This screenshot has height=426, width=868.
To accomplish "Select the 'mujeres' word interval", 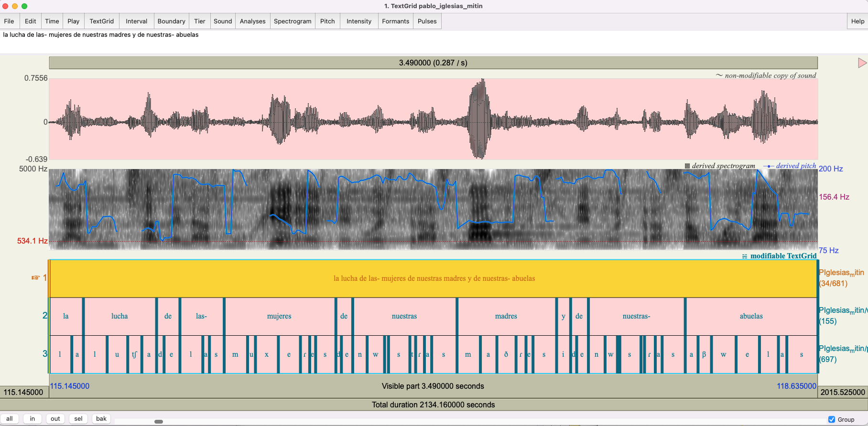I will pos(279,316).
